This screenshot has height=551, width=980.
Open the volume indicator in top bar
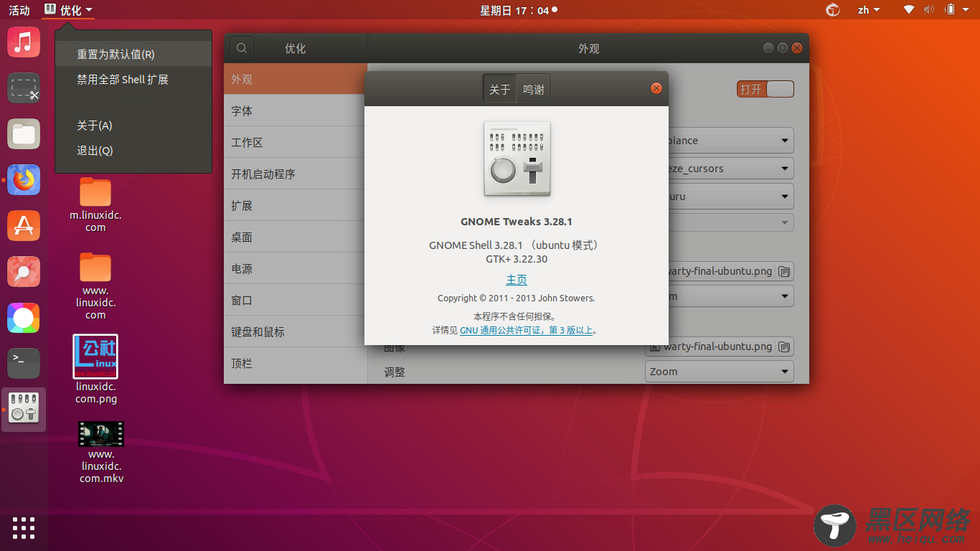tap(929, 9)
